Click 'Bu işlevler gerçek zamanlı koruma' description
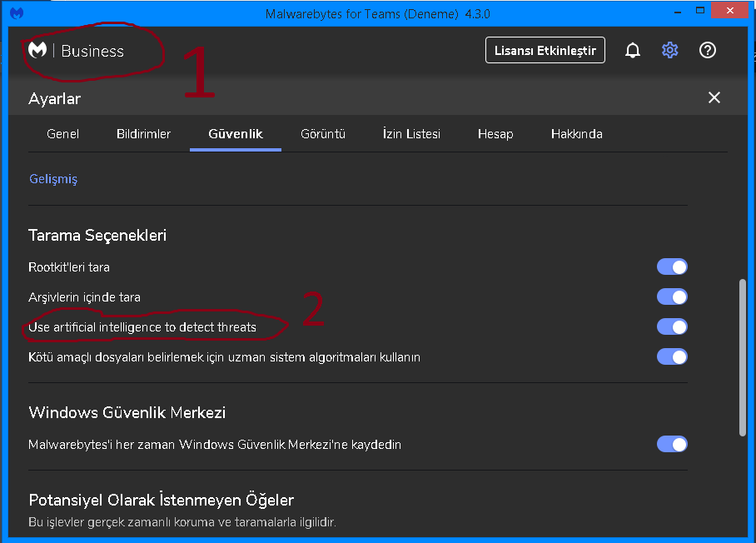 tap(182, 522)
